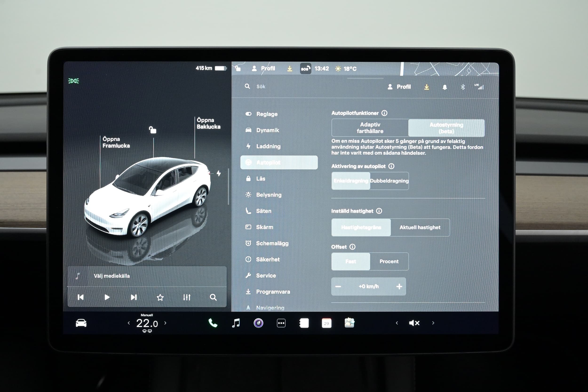Show info for Offset
The width and height of the screenshot is (588, 392).
pos(352,247)
